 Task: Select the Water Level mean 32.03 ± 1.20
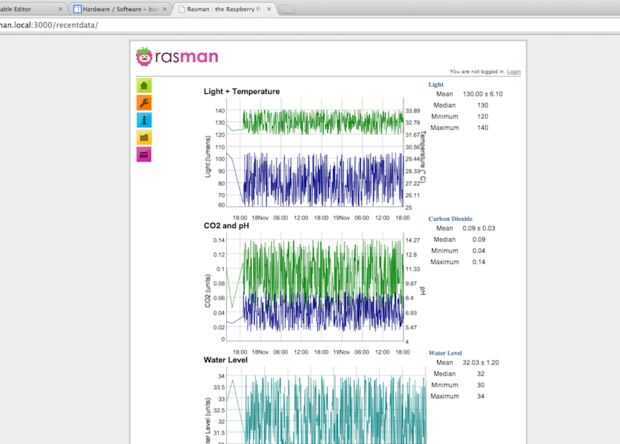click(480, 362)
